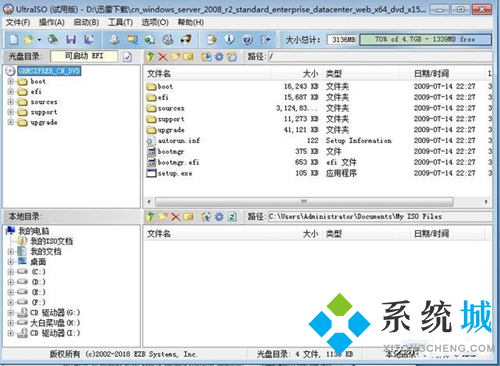Click the Add files icon in main toolbar
This screenshot has height=366, width=500.
click(212, 40)
